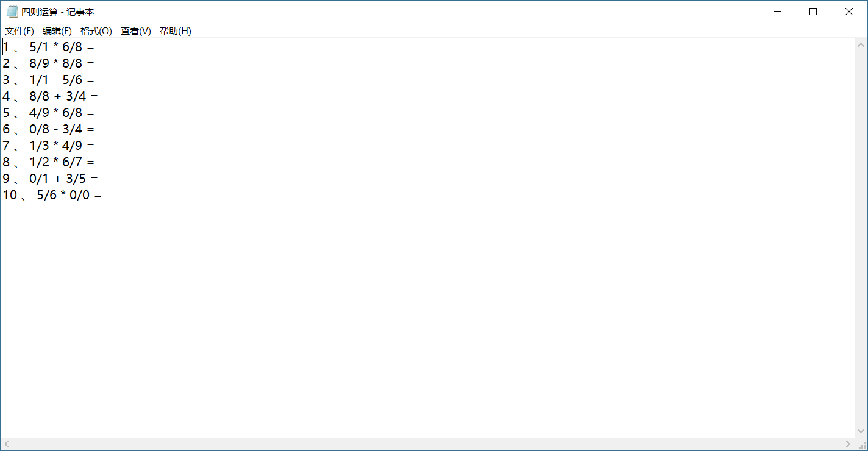The width and height of the screenshot is (868, 451).
Task: Click the 1/2 fraction in problem 8
Action: [39, 162]
